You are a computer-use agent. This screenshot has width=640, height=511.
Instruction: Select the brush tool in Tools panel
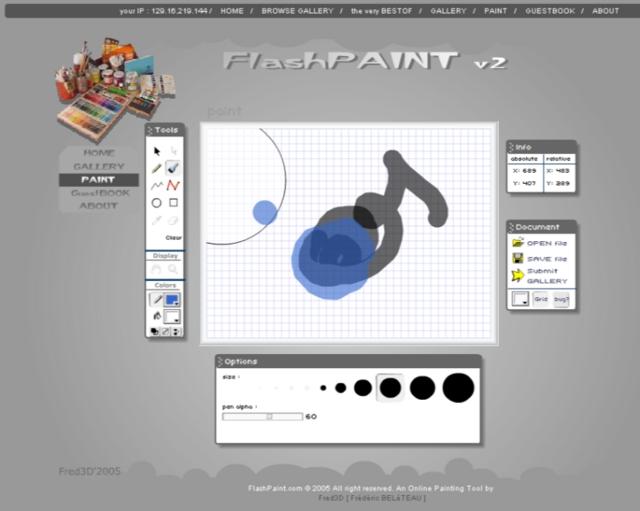[173, 168]
